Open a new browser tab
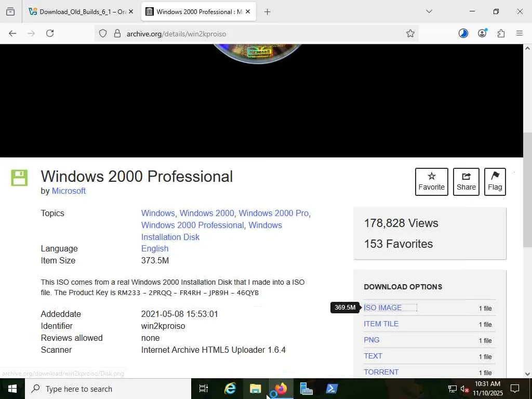Screen dimensions: 532x399 268,12
